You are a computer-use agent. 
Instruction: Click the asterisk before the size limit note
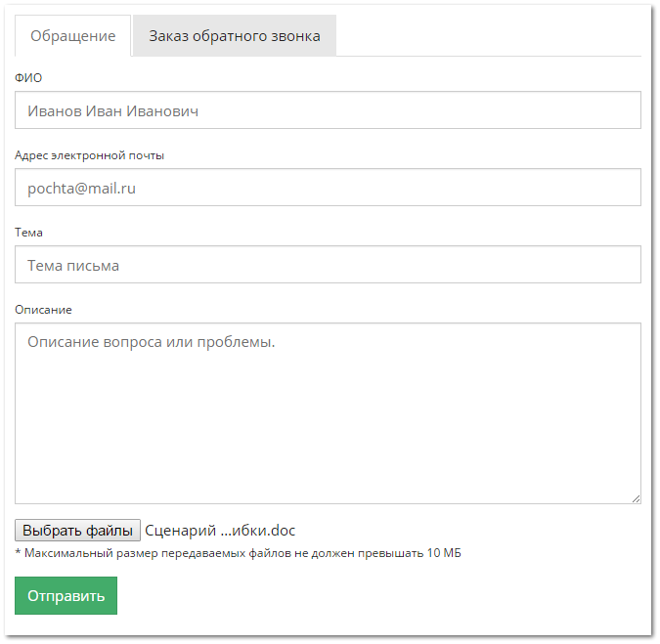[x=18, y=552]
